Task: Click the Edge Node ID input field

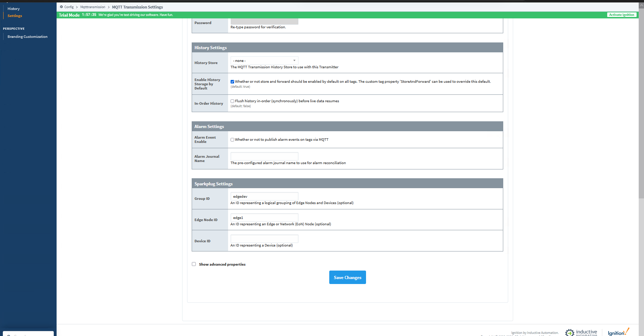Action: click(x=264, y=218)
